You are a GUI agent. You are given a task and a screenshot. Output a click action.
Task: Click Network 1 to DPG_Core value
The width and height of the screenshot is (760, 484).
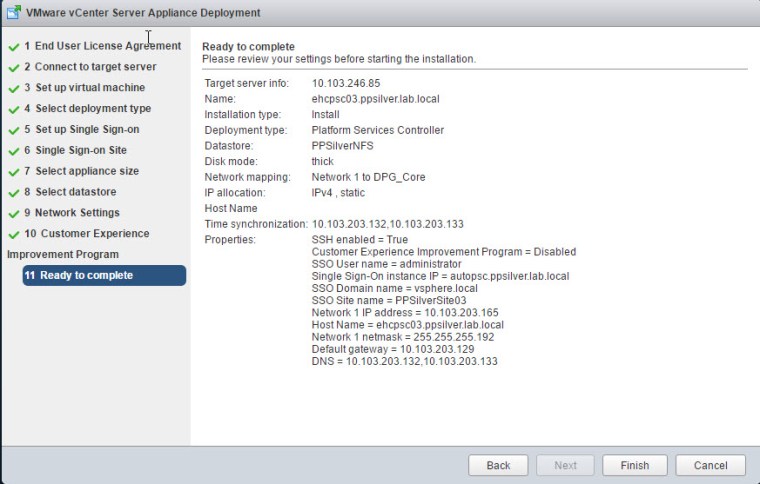click(x=368, y=177)
